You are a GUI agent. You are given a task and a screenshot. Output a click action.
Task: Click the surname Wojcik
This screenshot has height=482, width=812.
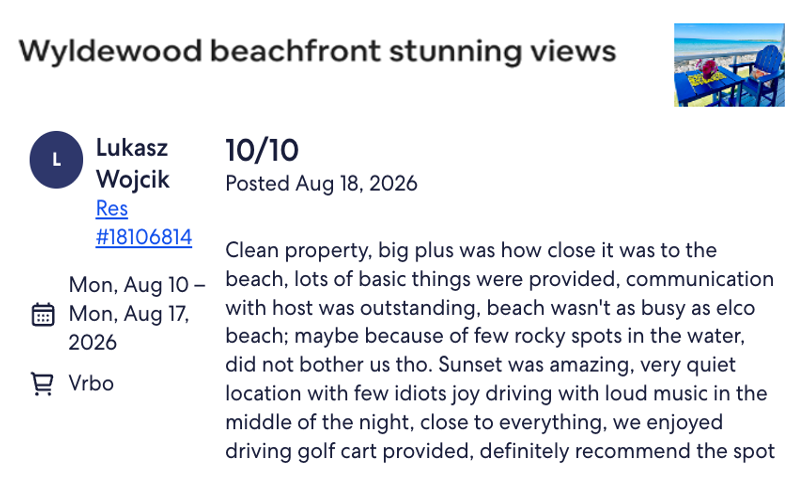pos(133,180)
